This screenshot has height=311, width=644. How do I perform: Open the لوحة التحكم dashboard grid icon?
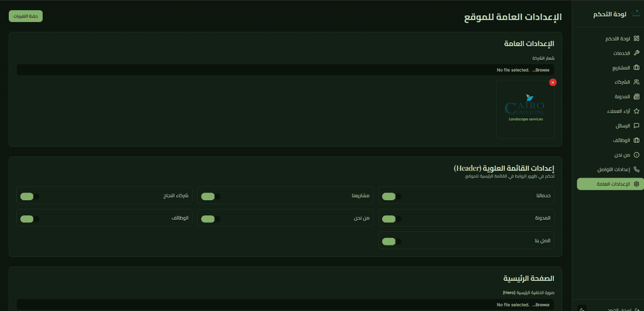636,38
